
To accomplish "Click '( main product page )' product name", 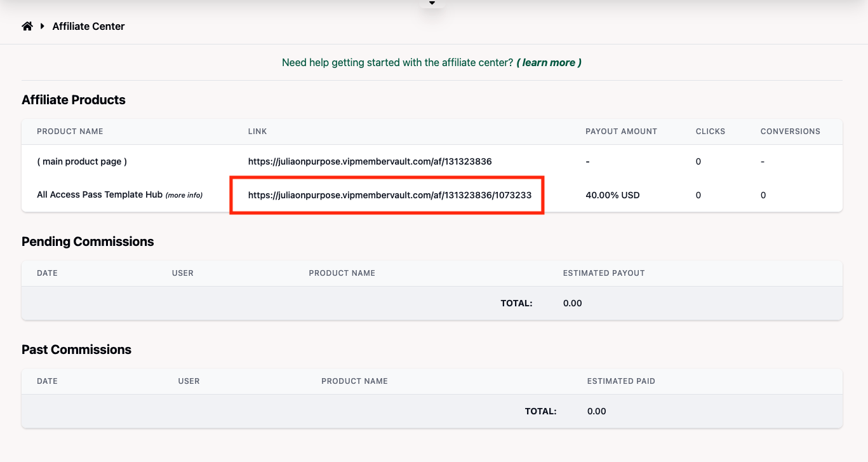I will click(x=82, y=161).
